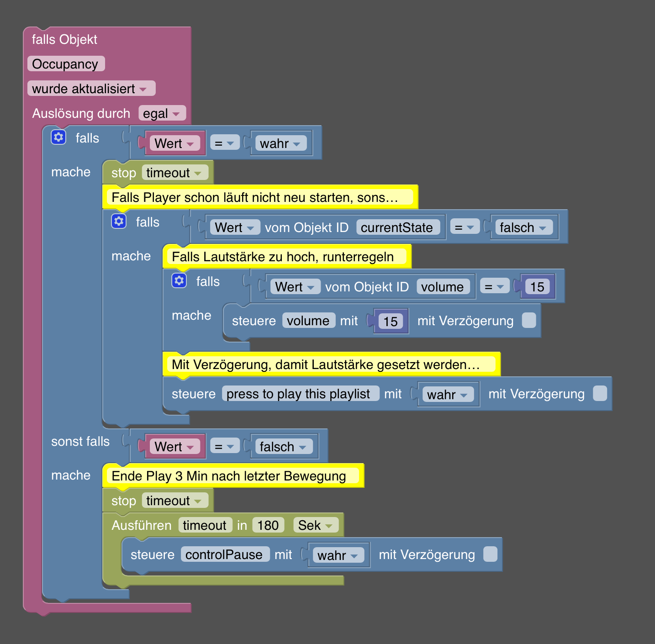Open 'falsch' dropdown in currentState comparison
The image size is (655, 644).
click(x=524, y=227)
